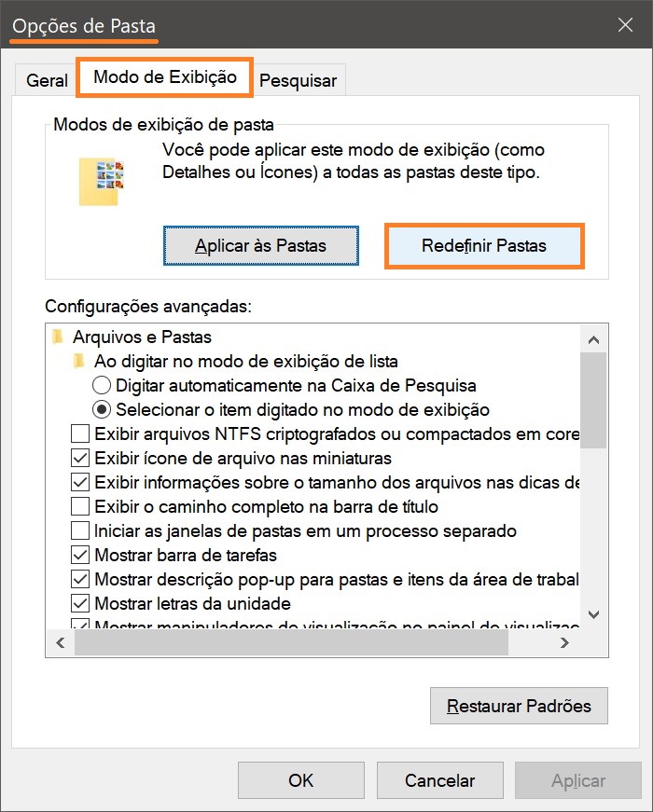Screen dimensions: 653x812
Task: Click the folder thumbnail icon with pictures
Action: pos(102,181)
